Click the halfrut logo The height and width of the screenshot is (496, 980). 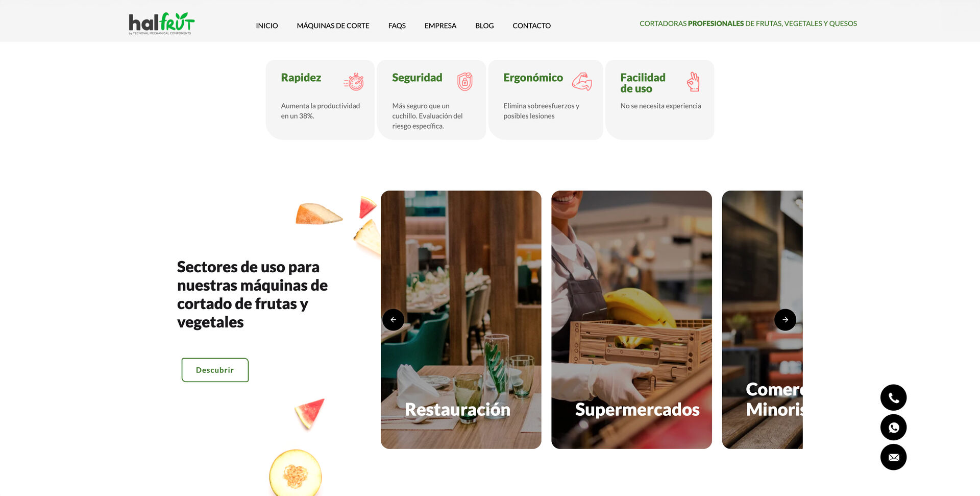pyautogui.click(x=161, y=23)
